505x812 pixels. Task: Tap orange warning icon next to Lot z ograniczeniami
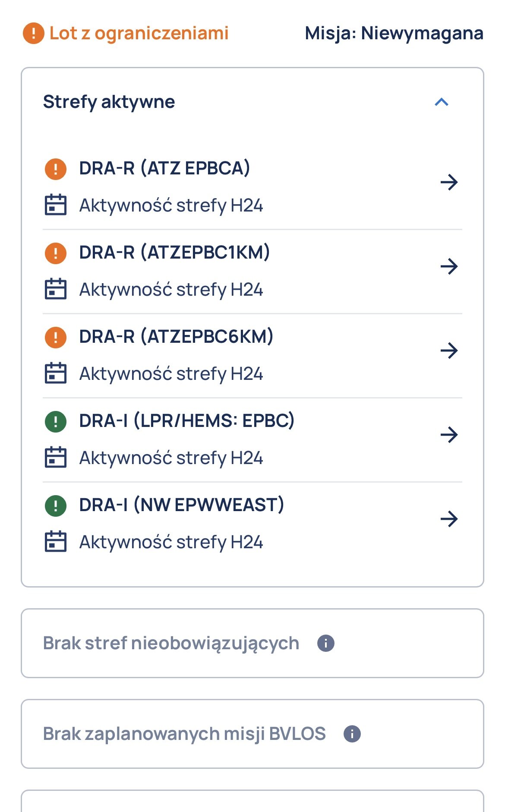pyautogui.click(x=34, y=33)
